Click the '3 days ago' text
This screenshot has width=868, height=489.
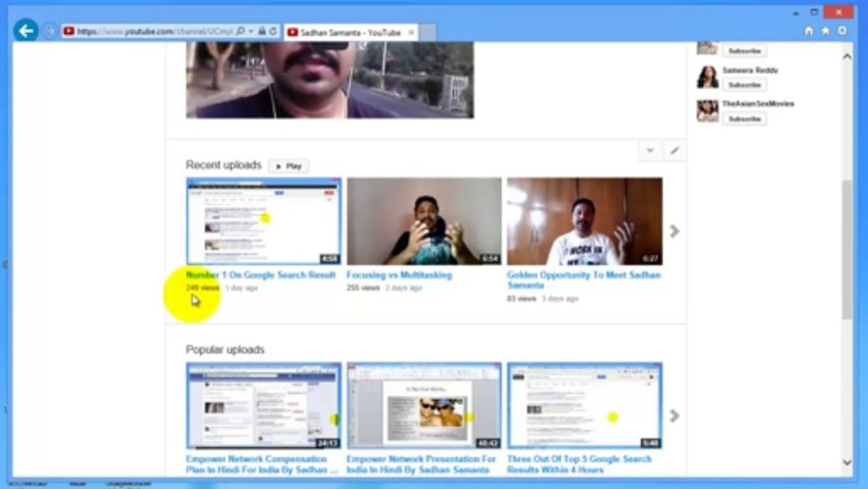click(560, 299)
